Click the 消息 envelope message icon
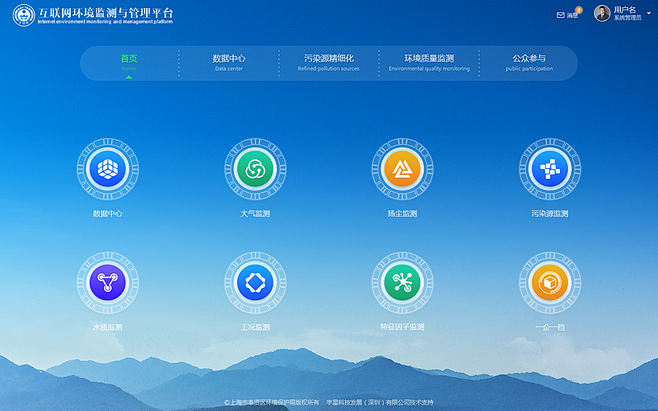Viewport: 658px width, 411px height. (561, 15)
